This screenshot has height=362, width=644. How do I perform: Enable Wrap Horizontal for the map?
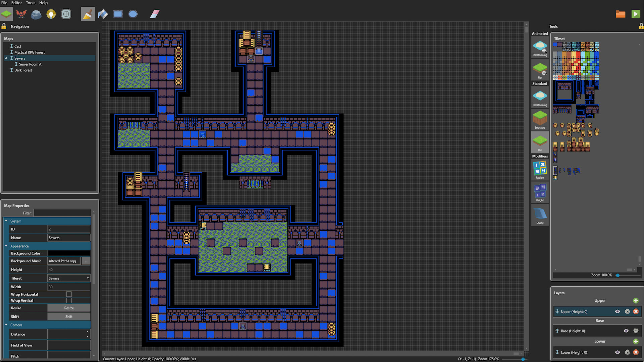coord(68,294)
